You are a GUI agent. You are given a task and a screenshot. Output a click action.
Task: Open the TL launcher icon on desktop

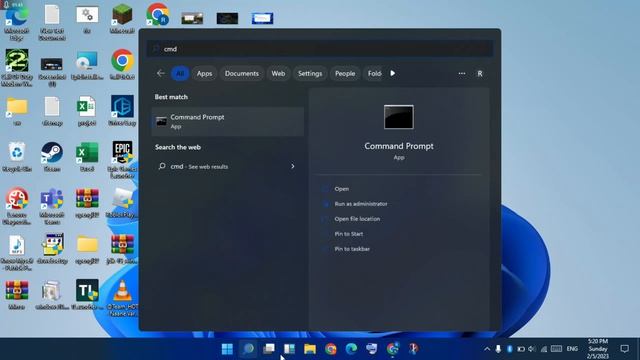coord(87,294)
